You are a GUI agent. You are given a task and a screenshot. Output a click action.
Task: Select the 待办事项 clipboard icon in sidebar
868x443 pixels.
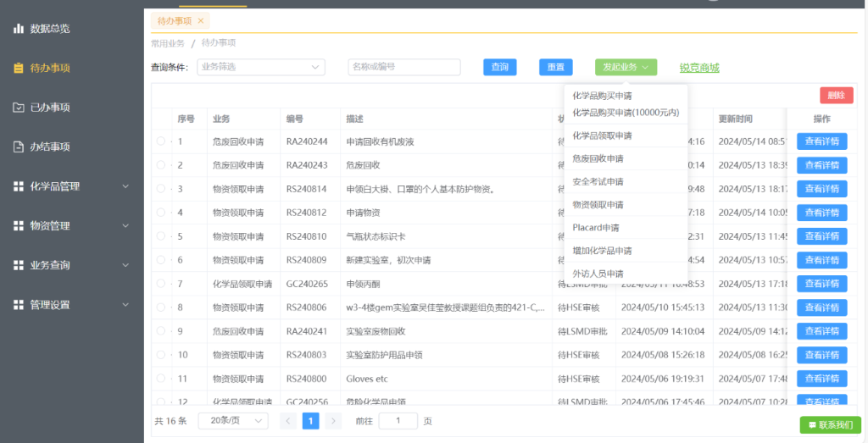pyautogui.click(x=19, y=69)
